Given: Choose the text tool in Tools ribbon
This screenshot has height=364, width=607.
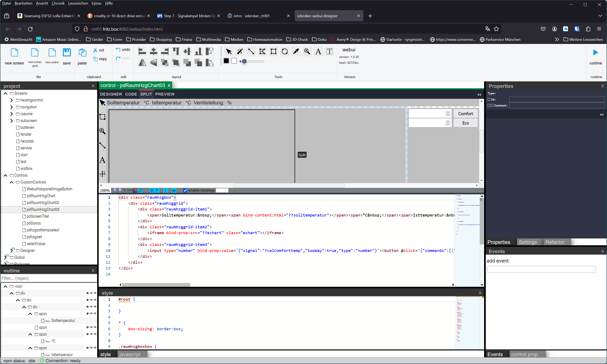Looking at the screenshot, I should coord(318,51).
